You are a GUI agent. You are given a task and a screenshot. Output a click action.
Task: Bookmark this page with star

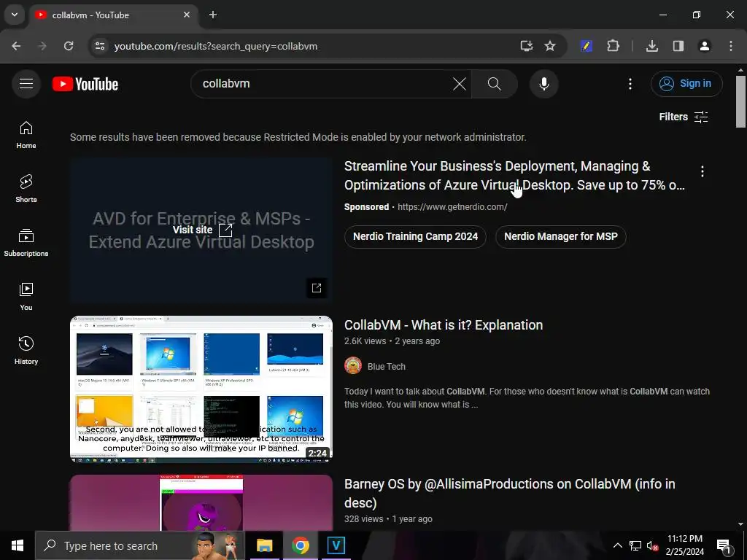click(x=550, y=46)
